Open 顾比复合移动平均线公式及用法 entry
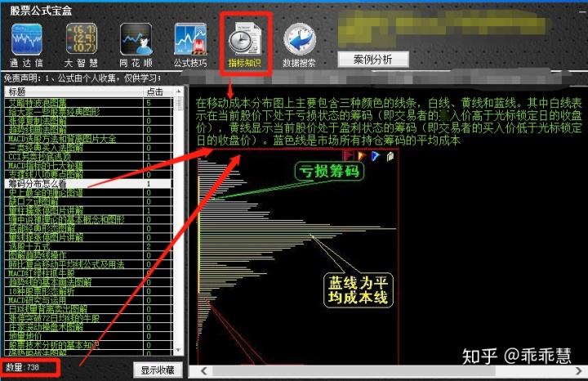Screen dimensions: 588x381 (88, 265)
